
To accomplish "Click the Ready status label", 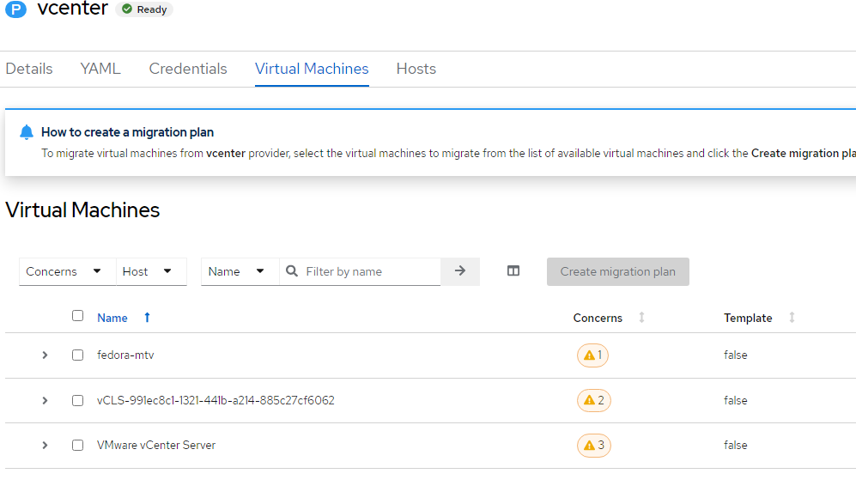I will [152, 9].
